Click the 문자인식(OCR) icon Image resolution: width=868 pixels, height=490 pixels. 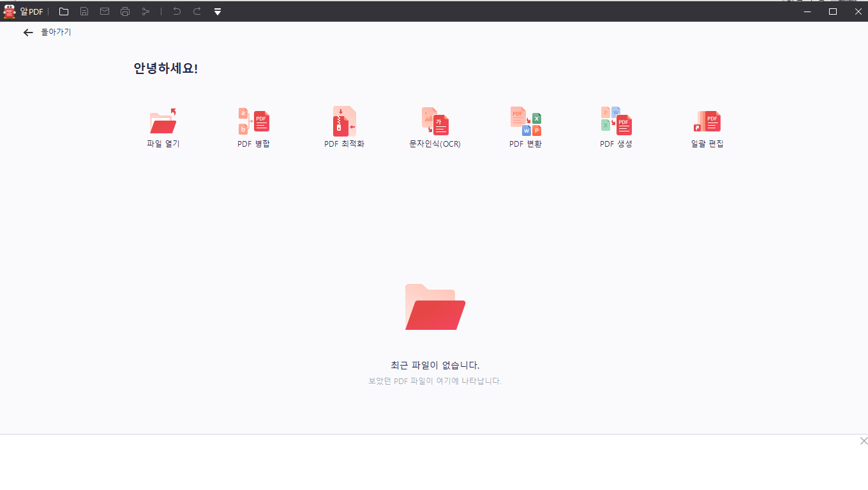coord(435,121)
